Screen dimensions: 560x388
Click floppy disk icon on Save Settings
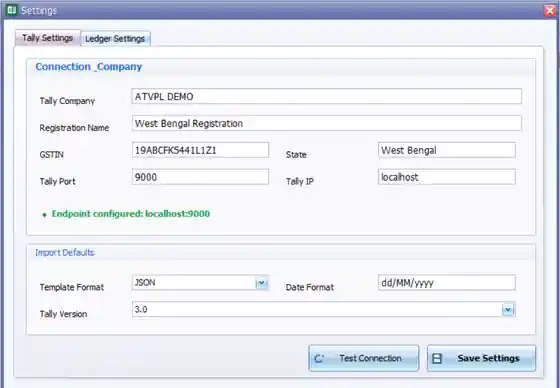(437, 358)
